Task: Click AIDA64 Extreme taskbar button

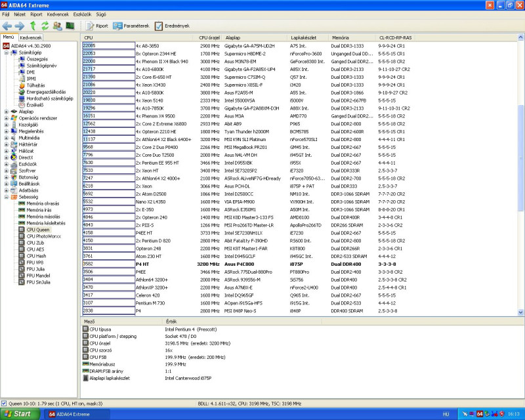Action: coord(77,414)
